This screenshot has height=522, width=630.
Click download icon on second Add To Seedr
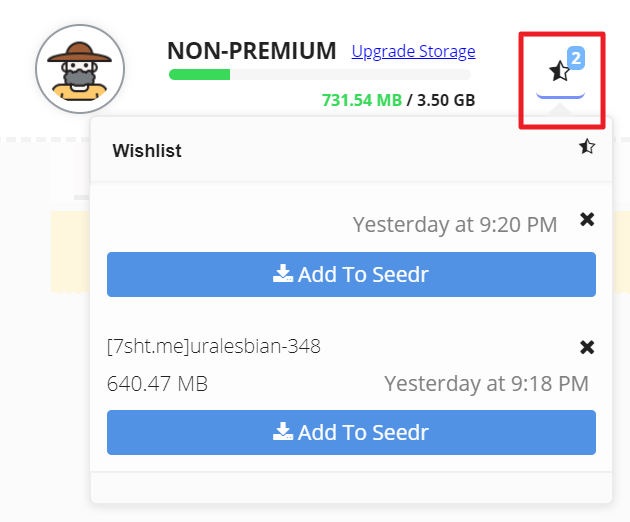pyautogui.click(x=283, y=432)
